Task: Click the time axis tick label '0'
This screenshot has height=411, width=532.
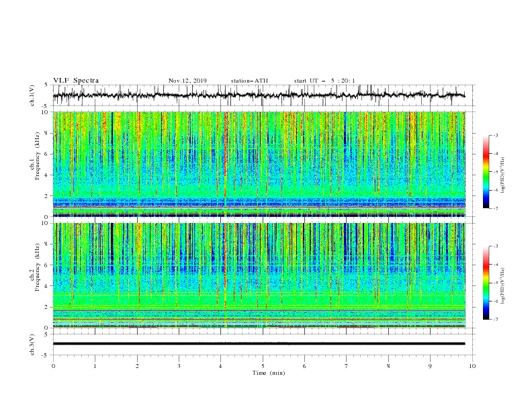Action: pyautogui.click(x=53, y=366)
